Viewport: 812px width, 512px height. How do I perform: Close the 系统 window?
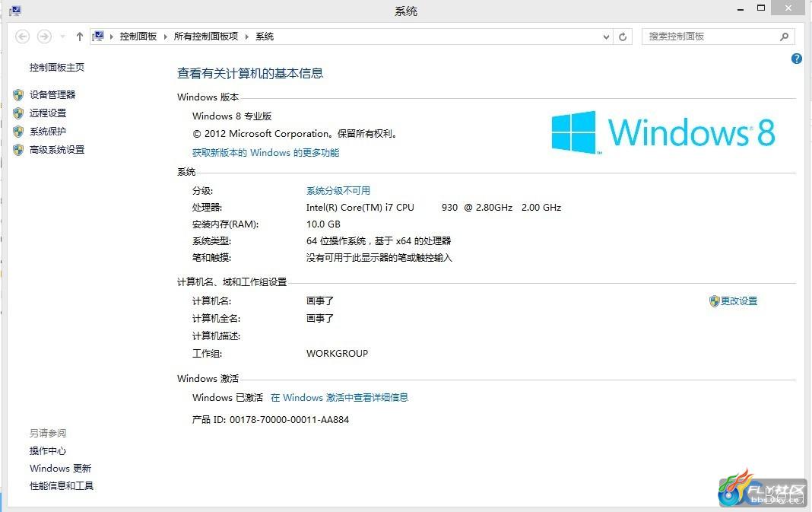tap(788, 8)
